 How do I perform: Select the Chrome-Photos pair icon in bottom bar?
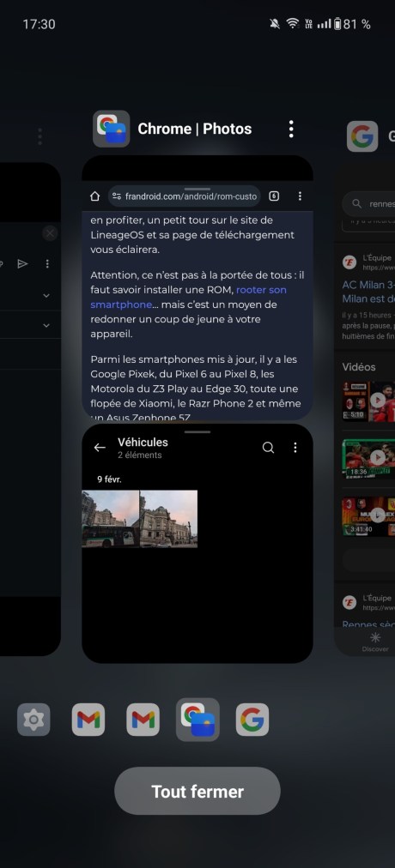tap(197, 720)
